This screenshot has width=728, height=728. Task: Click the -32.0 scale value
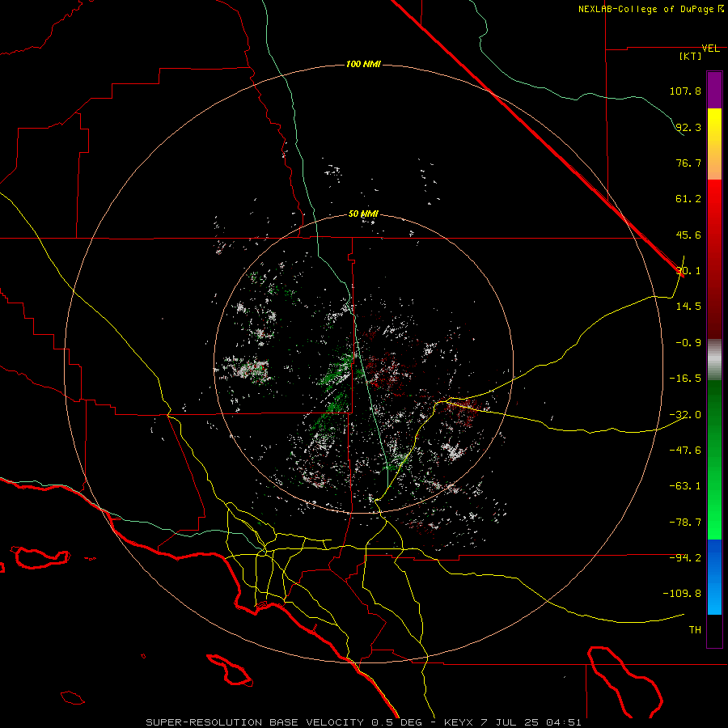685,415
